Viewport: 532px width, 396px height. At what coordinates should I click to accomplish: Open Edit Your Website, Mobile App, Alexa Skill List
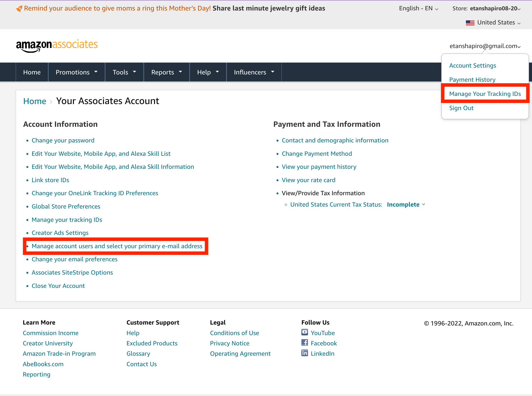point(101,154)
